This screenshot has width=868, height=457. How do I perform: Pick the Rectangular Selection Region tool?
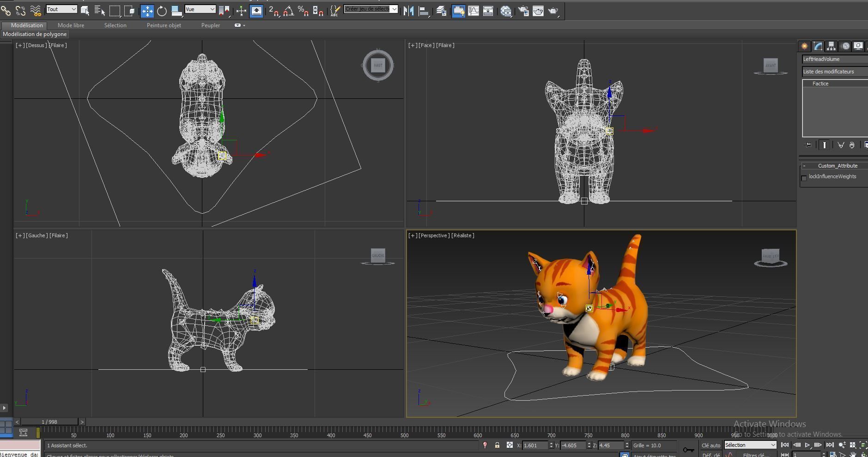(x=115, y=10)
